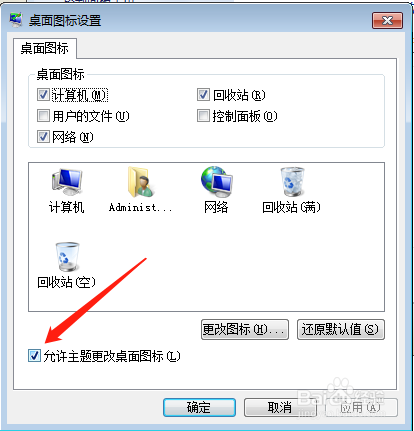Viewport: 414px width, 431px height.
Task: Select the Administrator user folder icon
Action: coord(141,182)
